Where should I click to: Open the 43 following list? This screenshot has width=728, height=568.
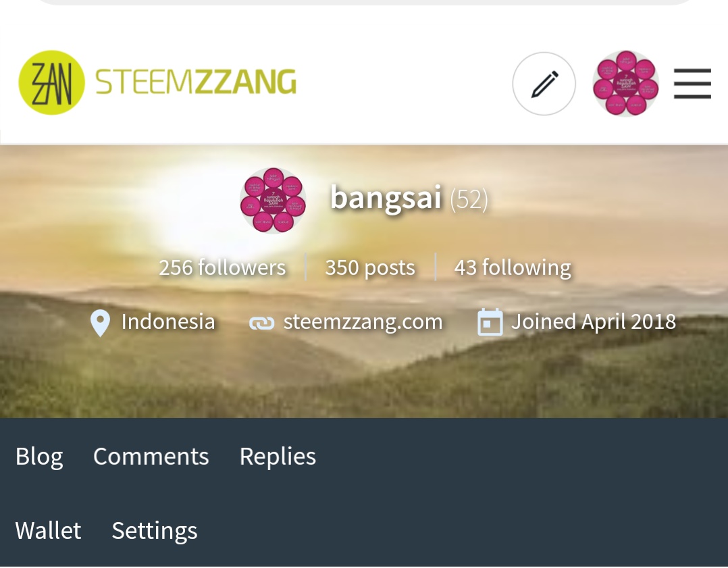[x=513, y=267]
